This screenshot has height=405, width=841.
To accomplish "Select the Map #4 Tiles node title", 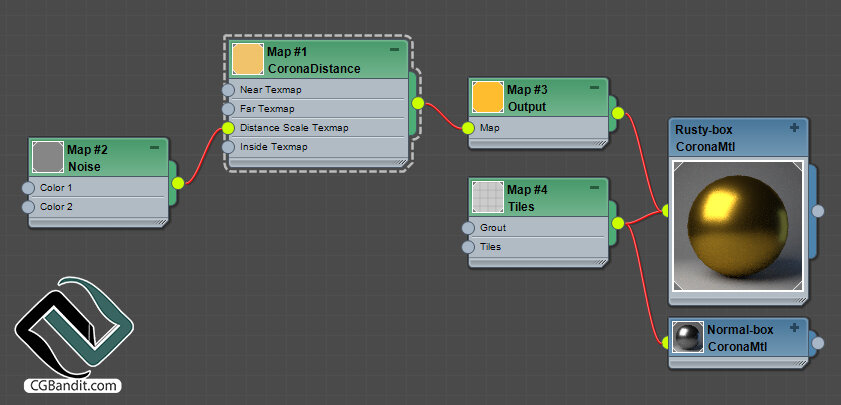I will [527, 198].
